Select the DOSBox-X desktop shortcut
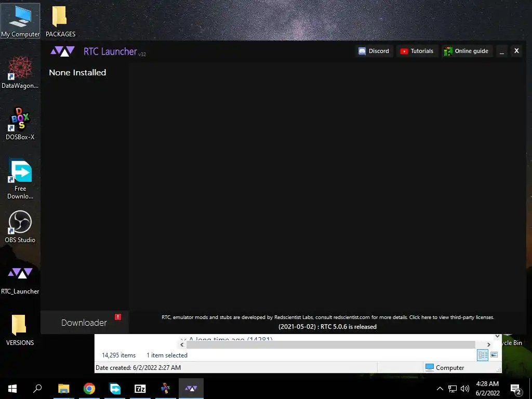The width and height of the screenshot is (532, 399). coord(20,124)
